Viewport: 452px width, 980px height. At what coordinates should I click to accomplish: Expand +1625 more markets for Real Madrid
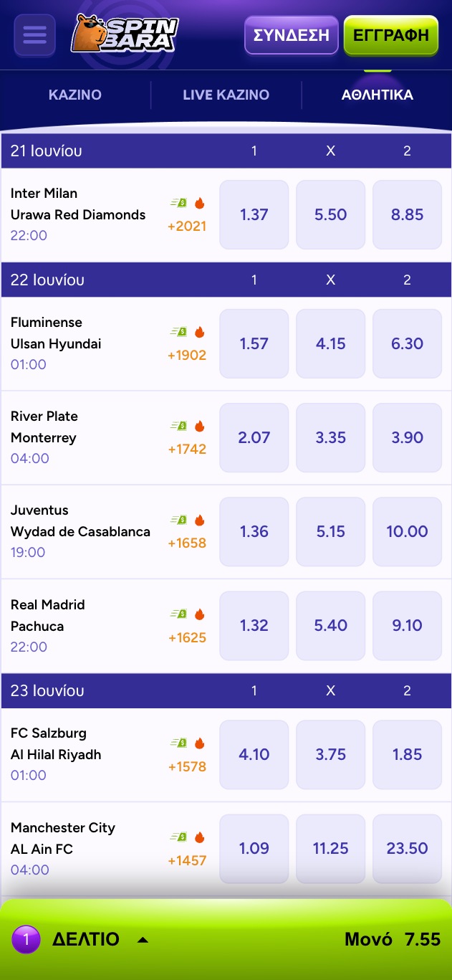tap(187, 637)
